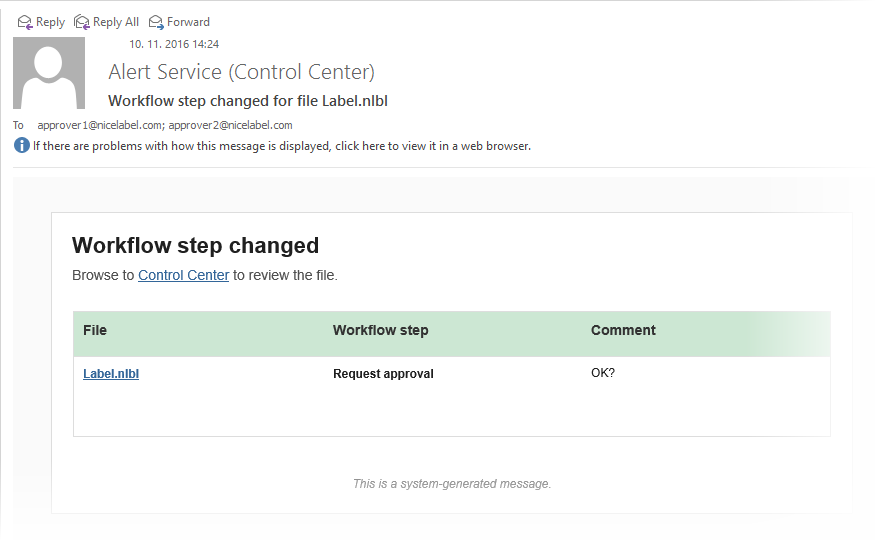Choose the Reply All text label
The height and width of the screenshot is (541, 876).
click(116, 22)
